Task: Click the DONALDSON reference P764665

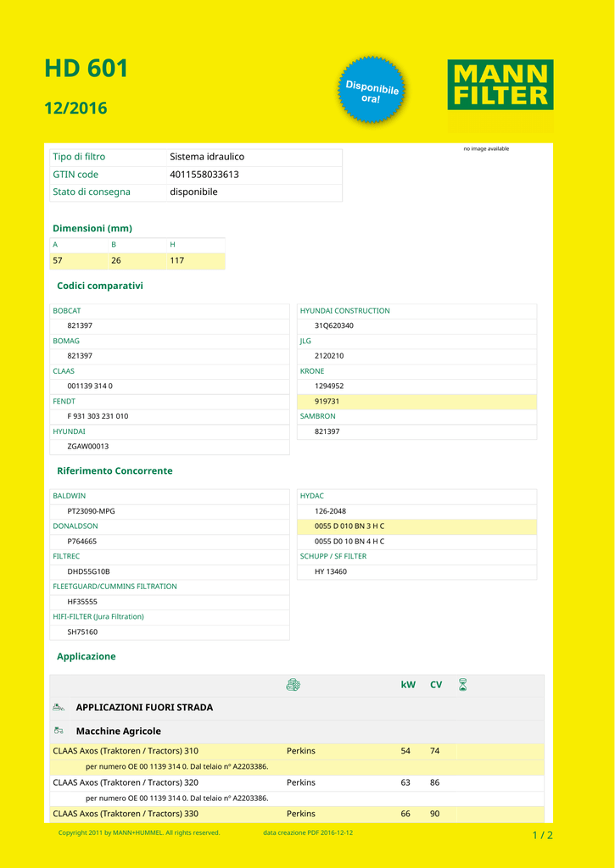Action: click(82, 542)
